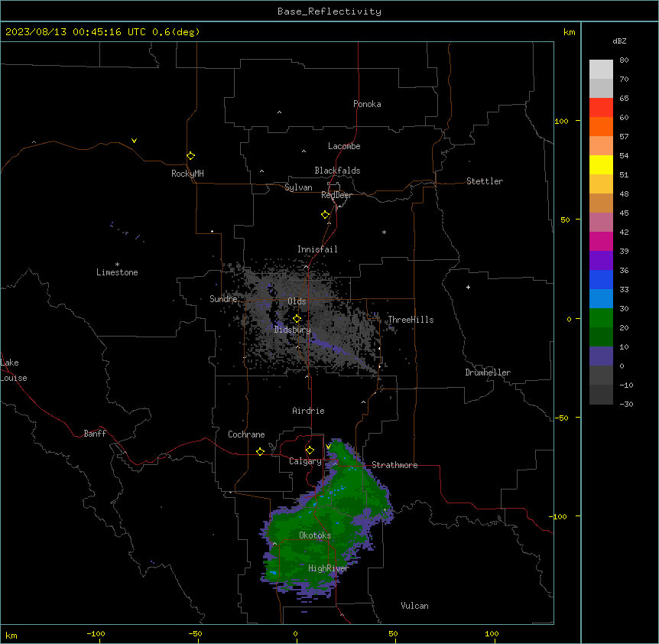659x644 pixels.
Task: Click the Strathmore label
Action: tap(394, 465)
